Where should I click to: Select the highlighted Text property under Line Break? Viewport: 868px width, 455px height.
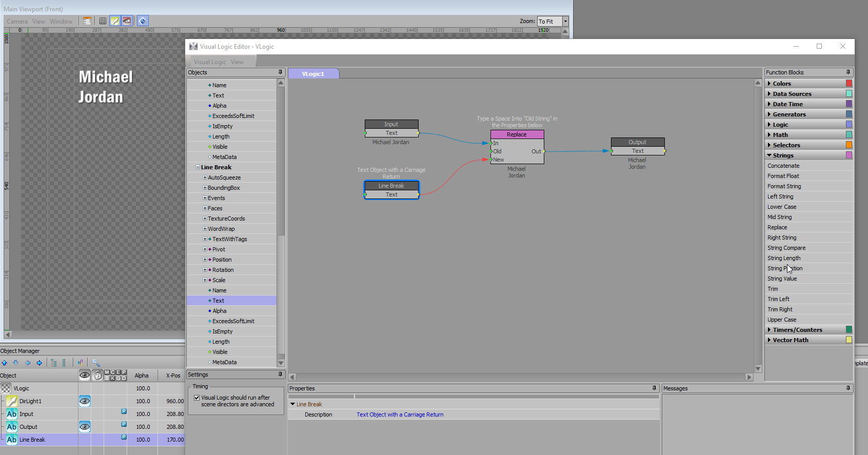coord(232,301)
